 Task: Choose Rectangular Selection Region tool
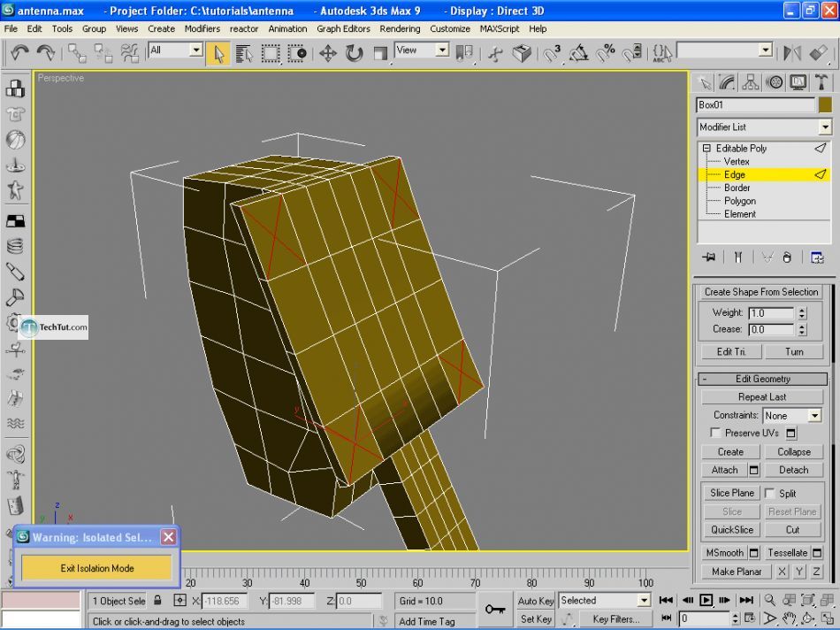pyautogui.click(x=271, y=54)
